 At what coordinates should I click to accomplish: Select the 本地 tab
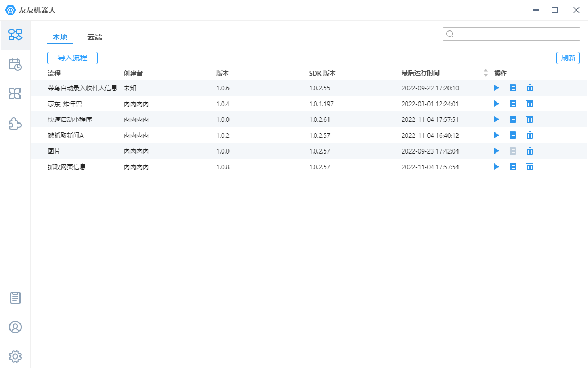pos(60,37)
